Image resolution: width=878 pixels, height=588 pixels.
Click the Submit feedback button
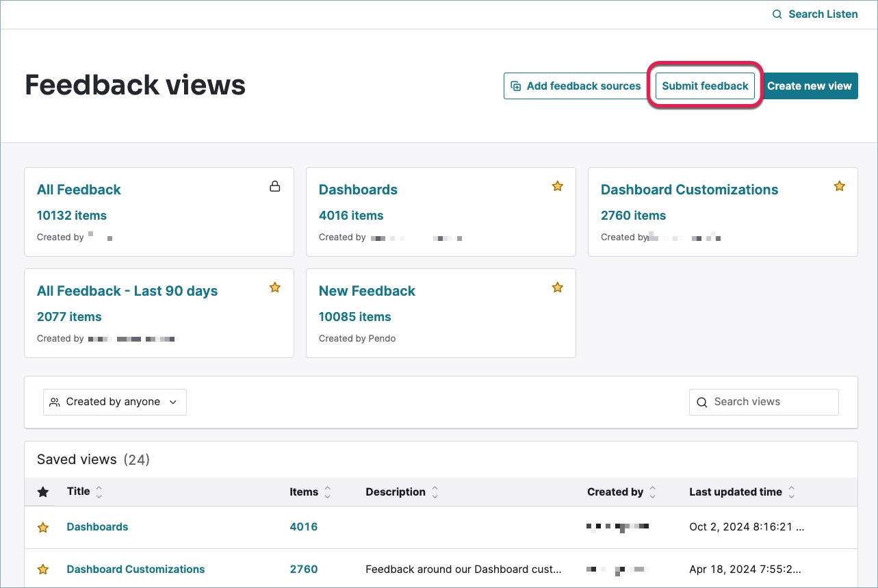pyautogui.click(x=705, y=86)
